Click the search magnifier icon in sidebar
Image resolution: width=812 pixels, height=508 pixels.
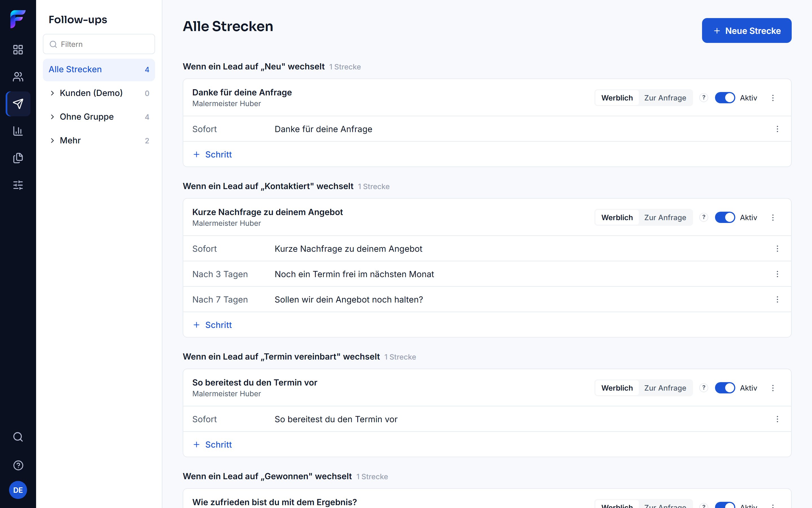pyautogui.click(x=18, y=437)
